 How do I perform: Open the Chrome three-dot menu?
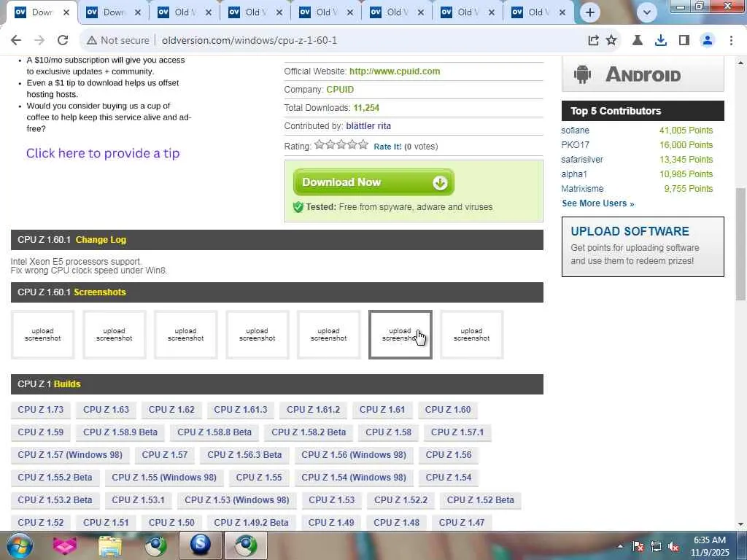731,41
